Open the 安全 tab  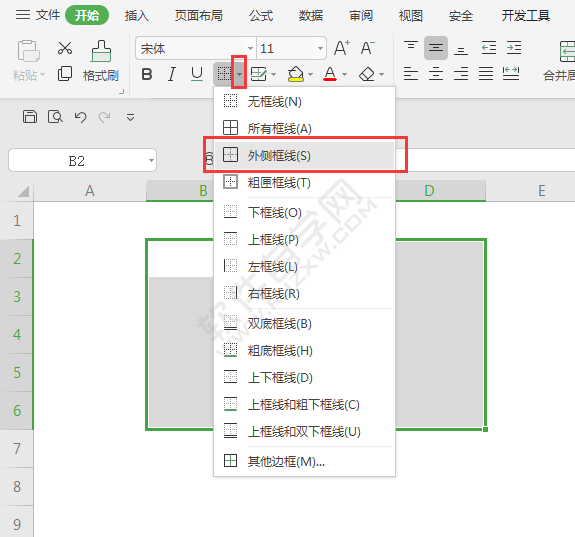461,15
